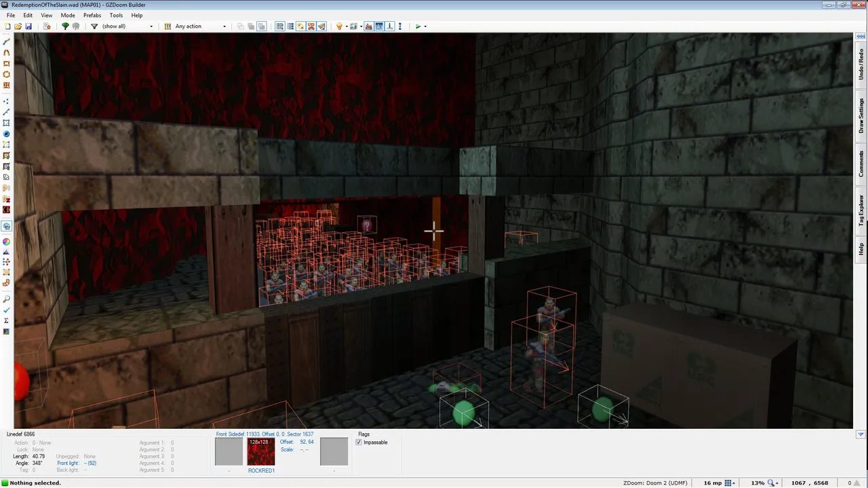The width and height of the screenshot is (868, 488).
Task: Expand the Test Map dropdown arrow
Action: (x=426, y=26)
